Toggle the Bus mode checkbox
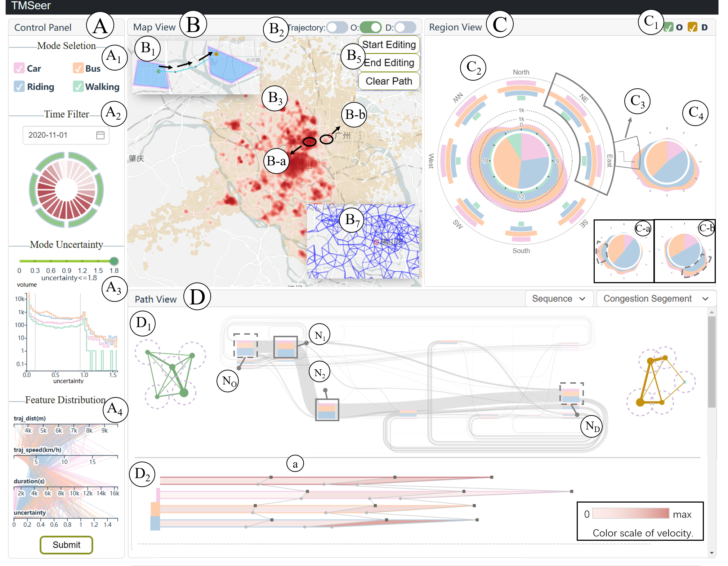728x566 pixels. point(78,68)
